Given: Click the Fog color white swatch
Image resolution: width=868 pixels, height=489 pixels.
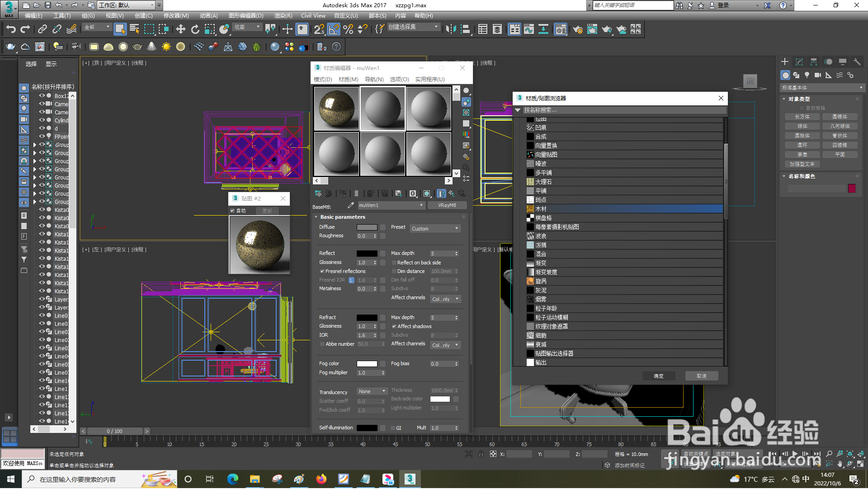Looking at the screenshot, I should click(367, 364).
